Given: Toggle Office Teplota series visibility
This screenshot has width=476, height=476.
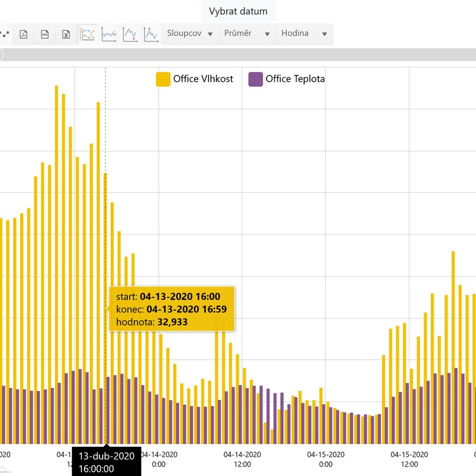Looking at the screenshot, I should click(295, 79).
